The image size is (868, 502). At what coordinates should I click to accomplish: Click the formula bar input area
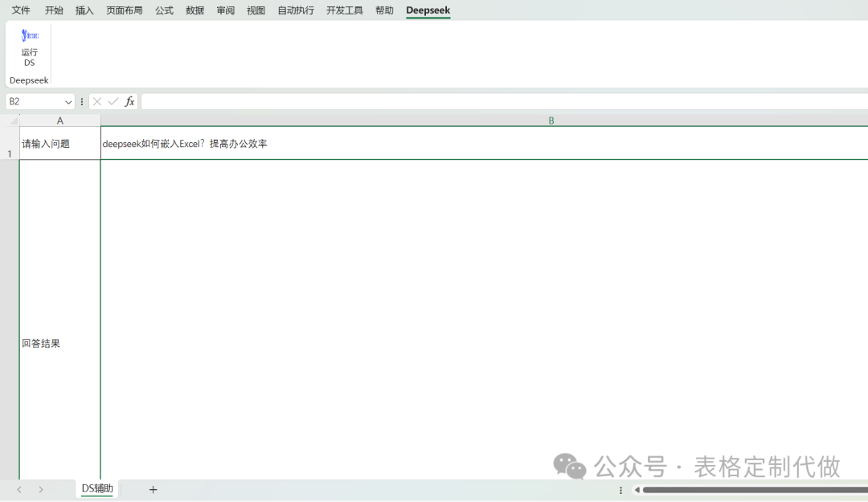click(504, 101)
